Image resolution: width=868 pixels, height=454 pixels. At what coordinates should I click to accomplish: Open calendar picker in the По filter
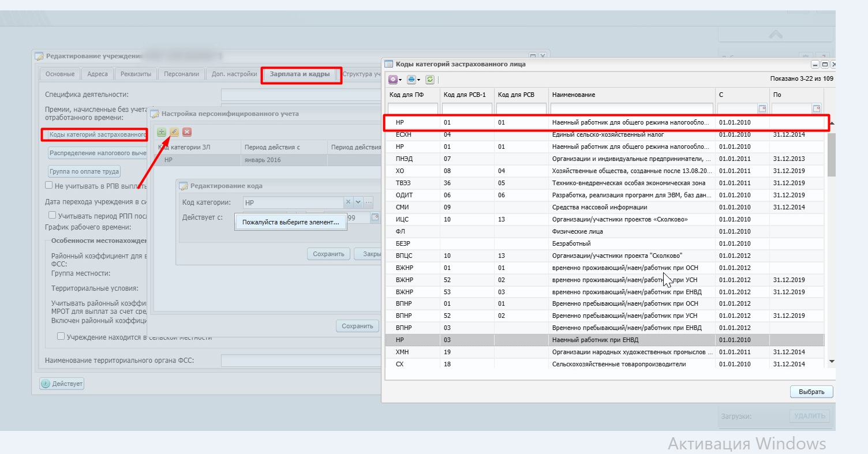tap(816, 108)
